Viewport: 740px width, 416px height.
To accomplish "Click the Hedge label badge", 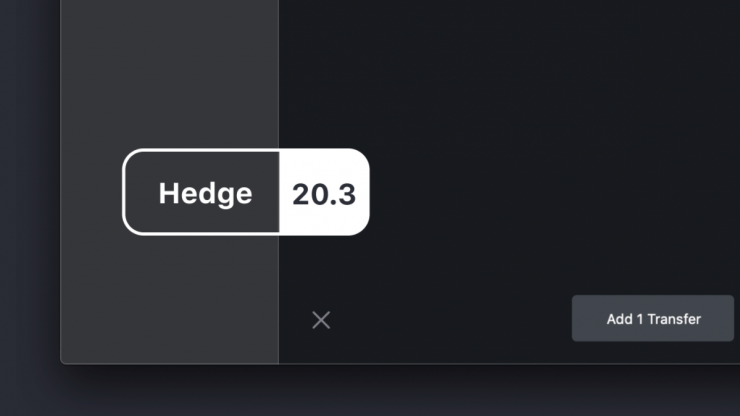I will click(x=204, y=192).
